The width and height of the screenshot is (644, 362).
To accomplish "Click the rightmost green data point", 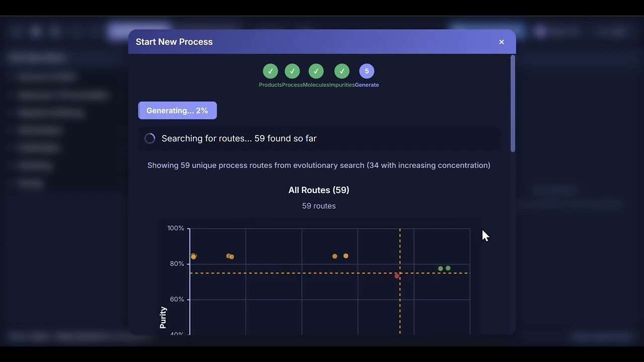I will coord(448,268).
